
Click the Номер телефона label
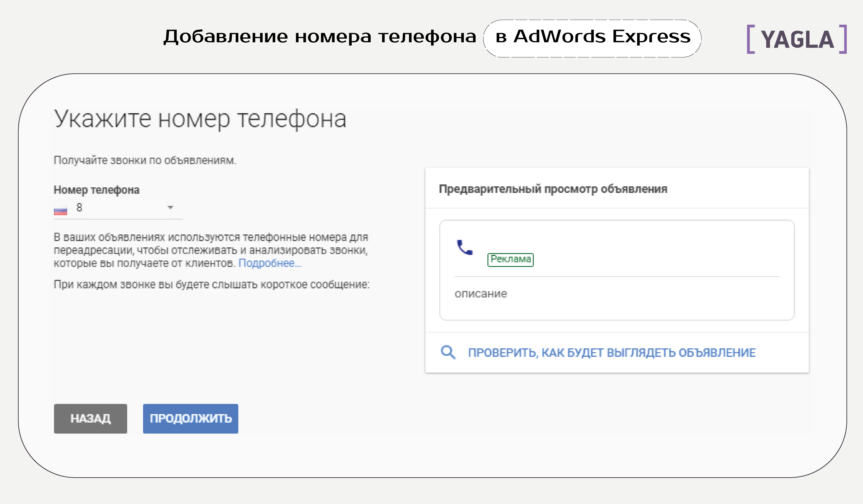click(x=97, y=190)
